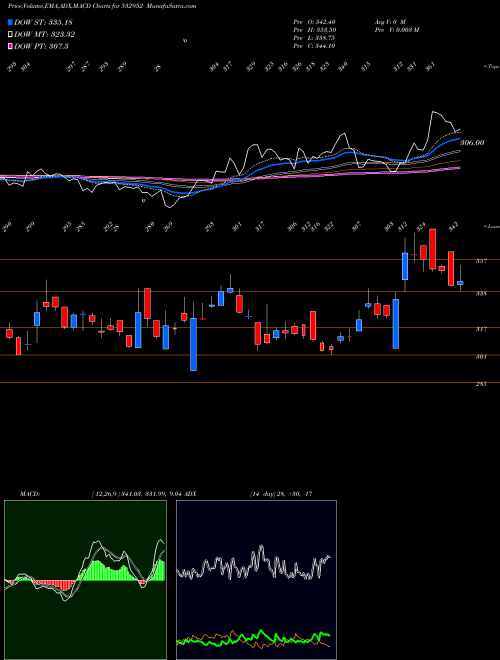Click the 317 price axis label
This screenshot has width=500, height=660.
point(481,329)
